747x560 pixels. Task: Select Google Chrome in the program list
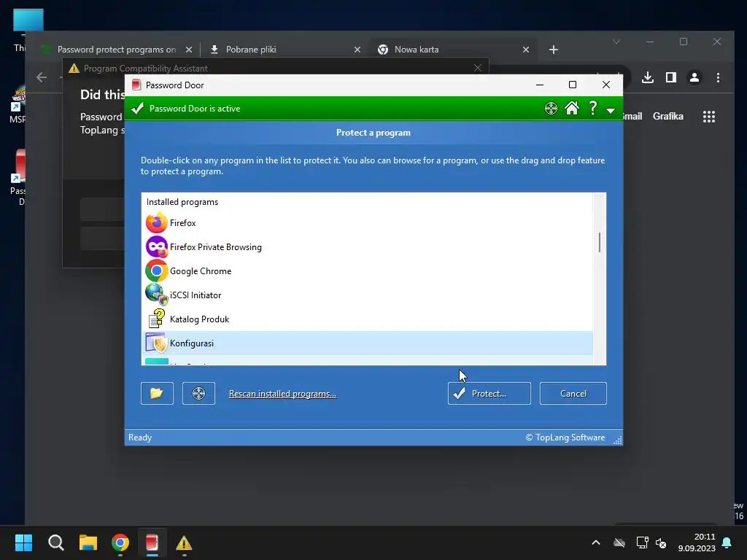coord(367,271)
